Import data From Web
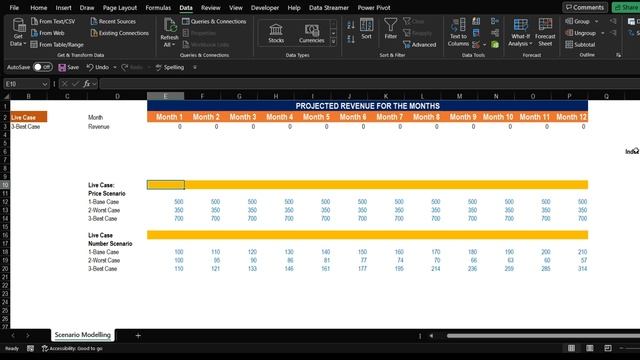 click(x=48, y=33)
